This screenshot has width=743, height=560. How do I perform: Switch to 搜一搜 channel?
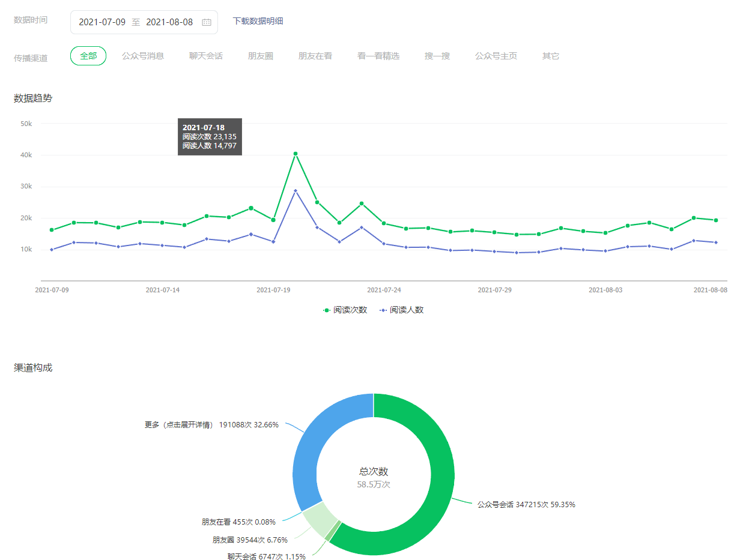(x=437, y=56)
